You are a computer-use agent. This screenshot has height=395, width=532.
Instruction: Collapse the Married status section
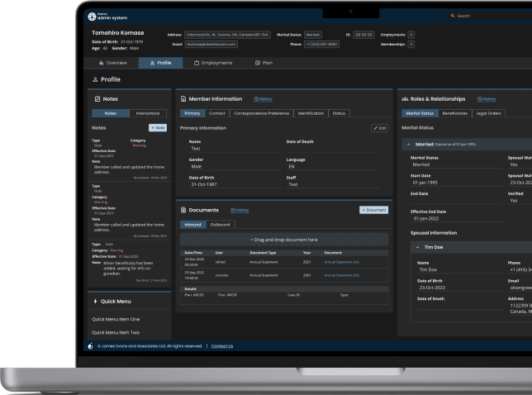click(x=409, y=144)
